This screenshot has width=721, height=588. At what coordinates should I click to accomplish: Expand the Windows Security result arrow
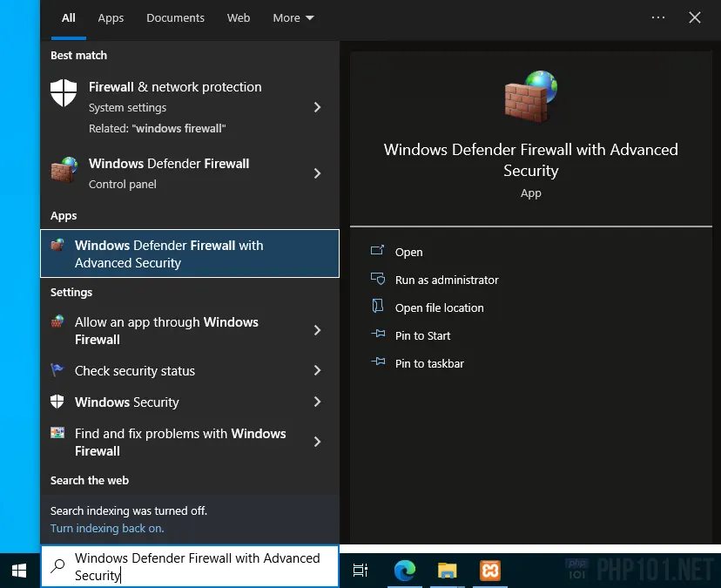click(317, 402)
